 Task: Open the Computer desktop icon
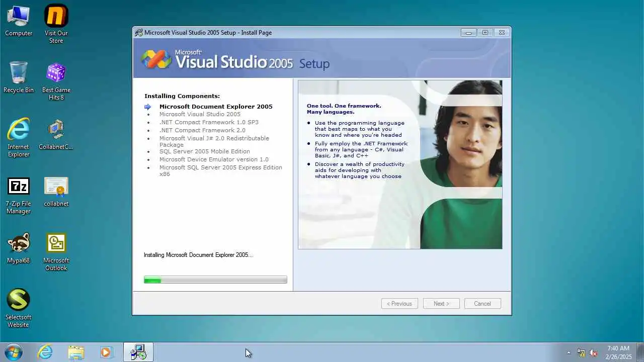coord(19,21)
